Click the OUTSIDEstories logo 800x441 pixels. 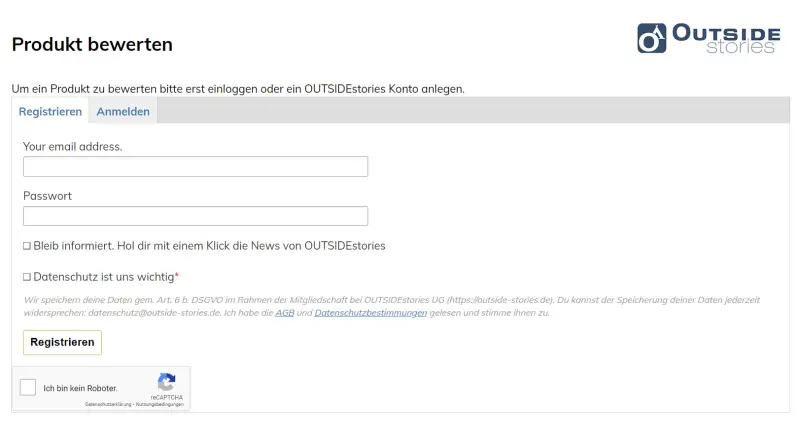click(x=708, y=38)
